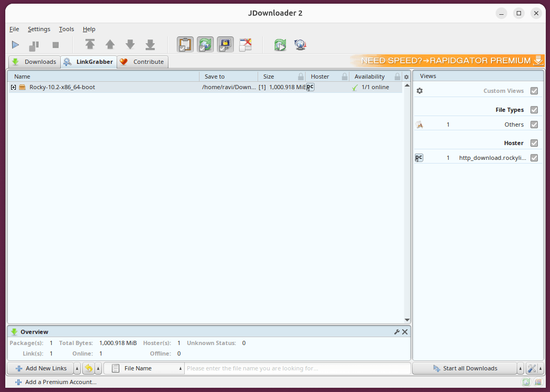Expand the Rocky-10.2-x86_64-boot package
550x392 pixels.
pyautogui.click(x=13, y=87)
